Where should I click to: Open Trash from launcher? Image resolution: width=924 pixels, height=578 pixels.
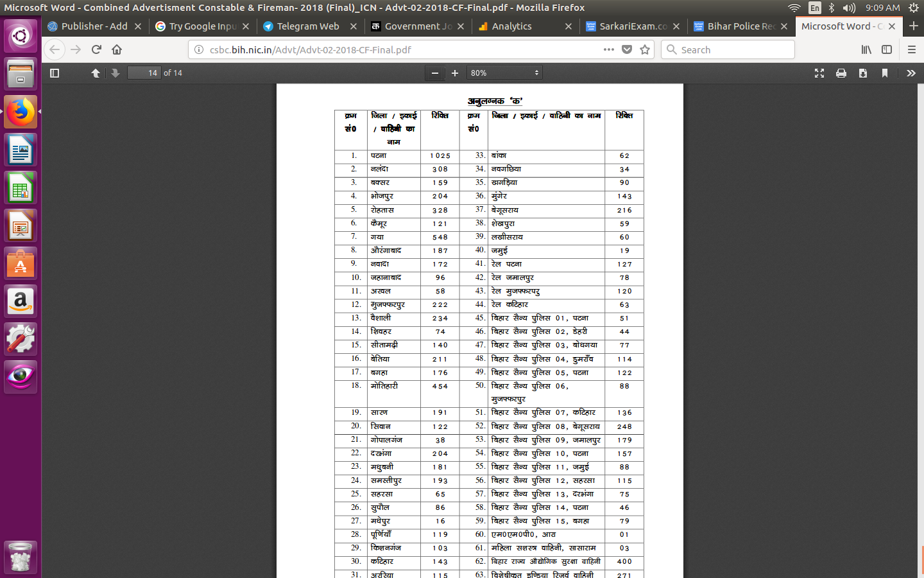coord(21,557)
